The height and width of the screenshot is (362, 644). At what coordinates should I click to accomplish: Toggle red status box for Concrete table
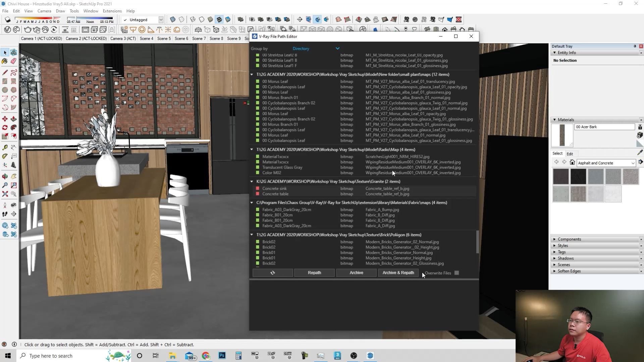258,194
